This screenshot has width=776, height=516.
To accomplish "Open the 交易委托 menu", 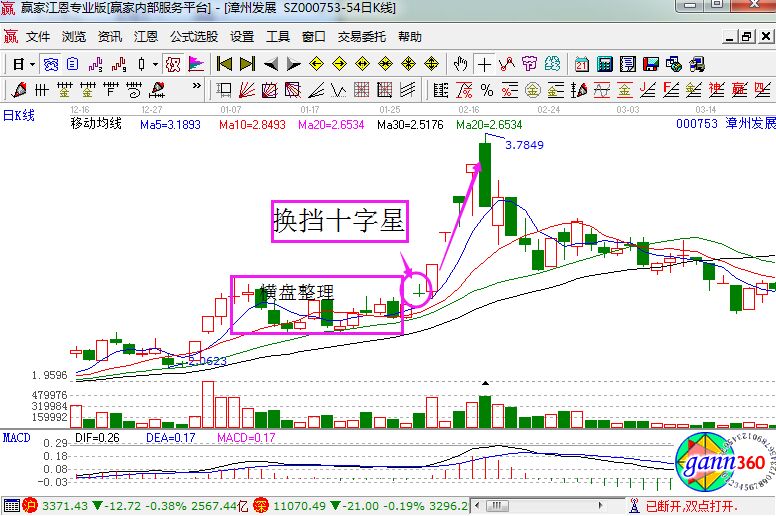I will (x=361, y=37).
